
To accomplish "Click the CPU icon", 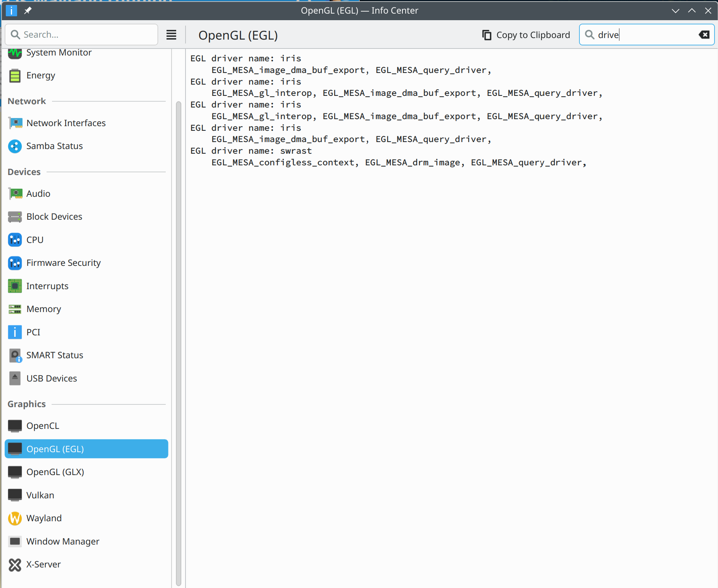I will point(15,240).
